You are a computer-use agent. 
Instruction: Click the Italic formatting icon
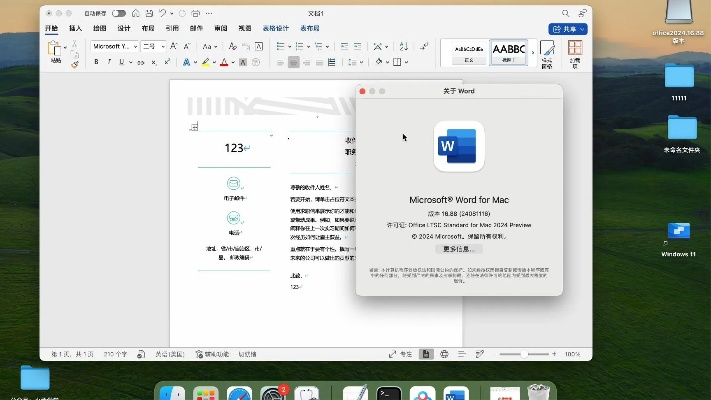(109, 62)
